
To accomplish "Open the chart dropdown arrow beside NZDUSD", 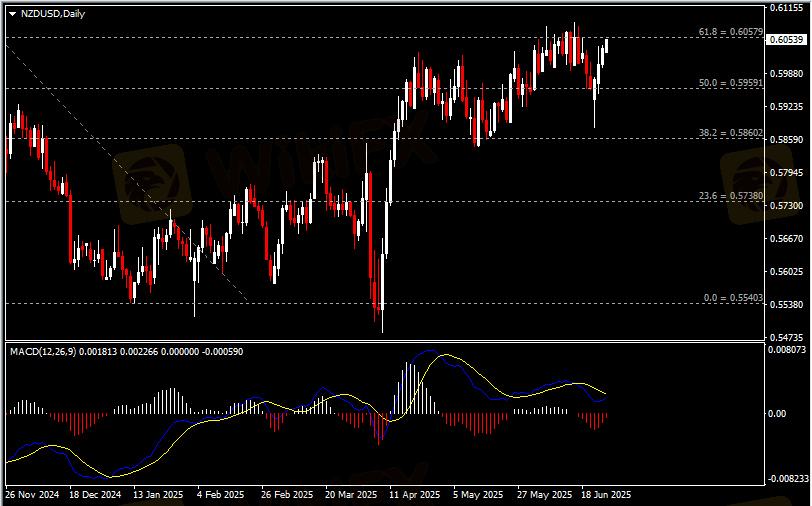I will [12, 15].
